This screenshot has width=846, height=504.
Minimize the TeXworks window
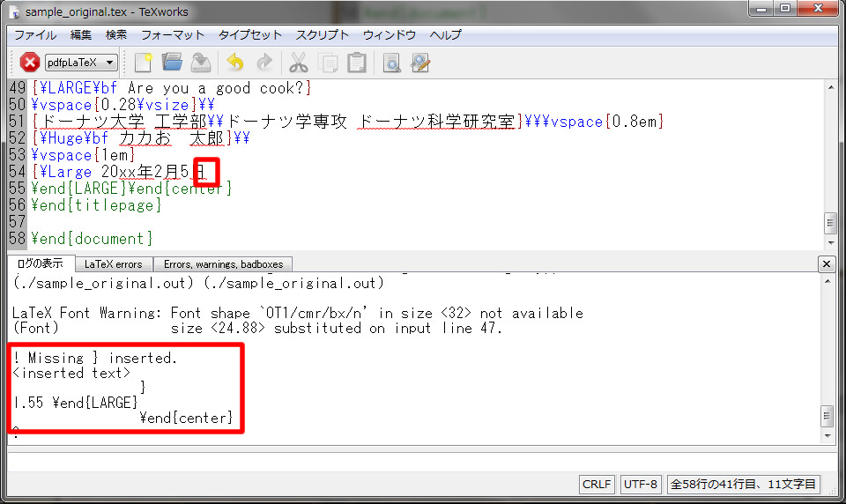pyautogui.click(x=761, y=9)
